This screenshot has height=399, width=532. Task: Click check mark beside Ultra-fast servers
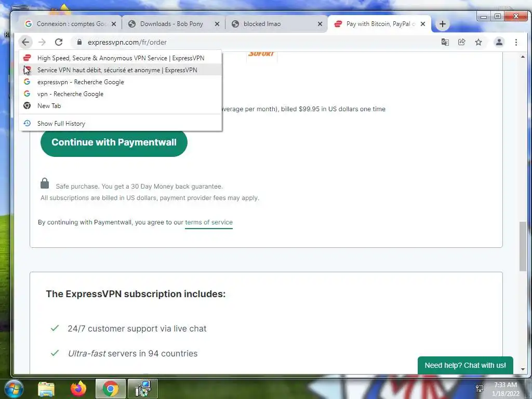(55, 353)
